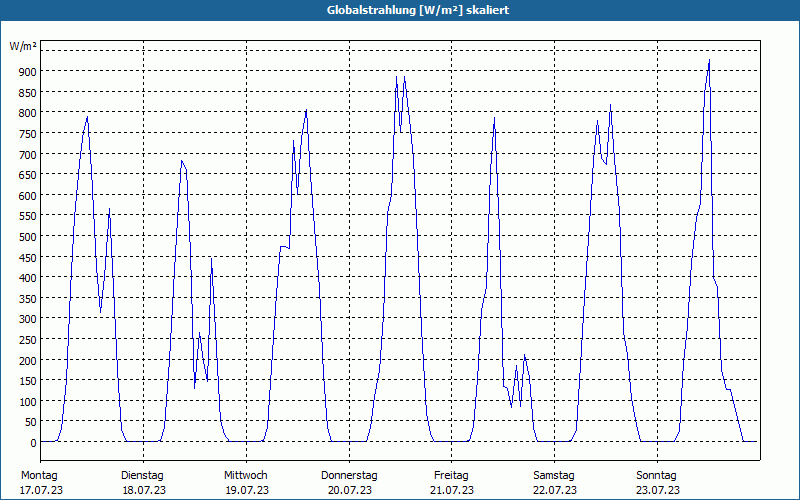Screen dimensions: 800x500
Task: Click the 50 y-axis value
Action: [30, 422]
